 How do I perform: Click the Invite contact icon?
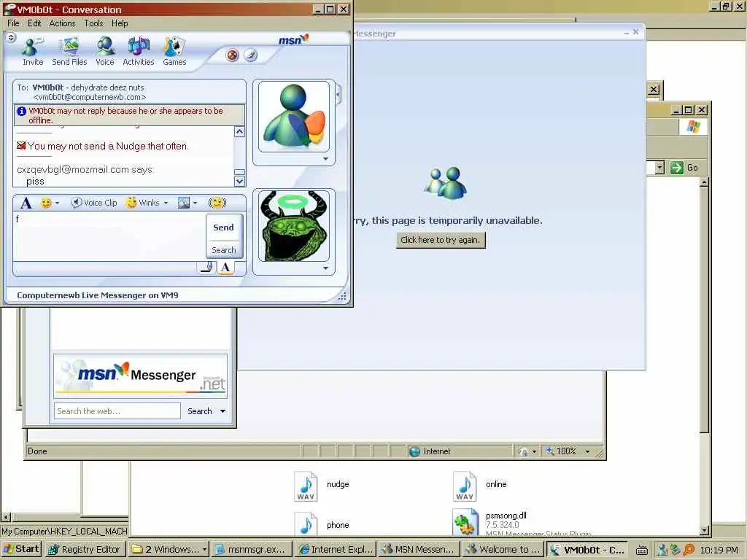tap(33, 51)
